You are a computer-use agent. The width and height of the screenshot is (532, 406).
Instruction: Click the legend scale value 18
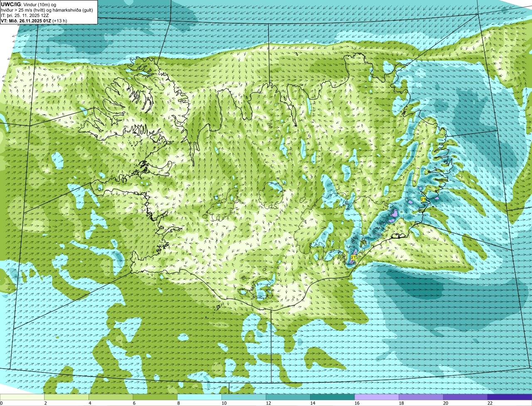click(401, 403)
